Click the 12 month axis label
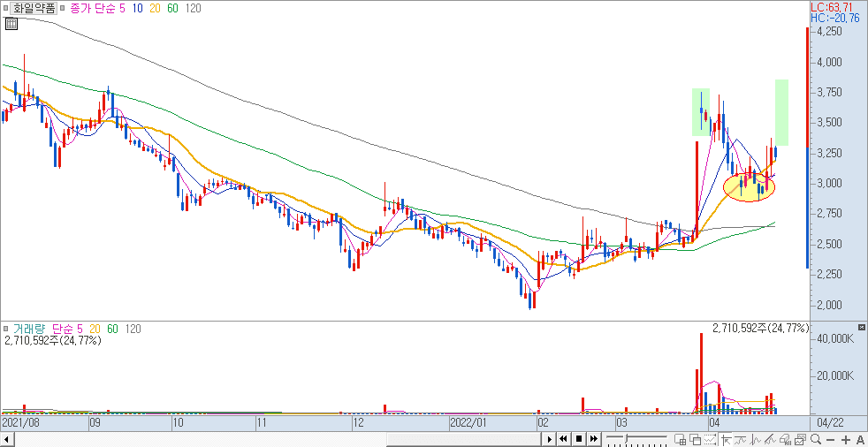Viewport: 868px width, 447px height. [x=358, y=423]
